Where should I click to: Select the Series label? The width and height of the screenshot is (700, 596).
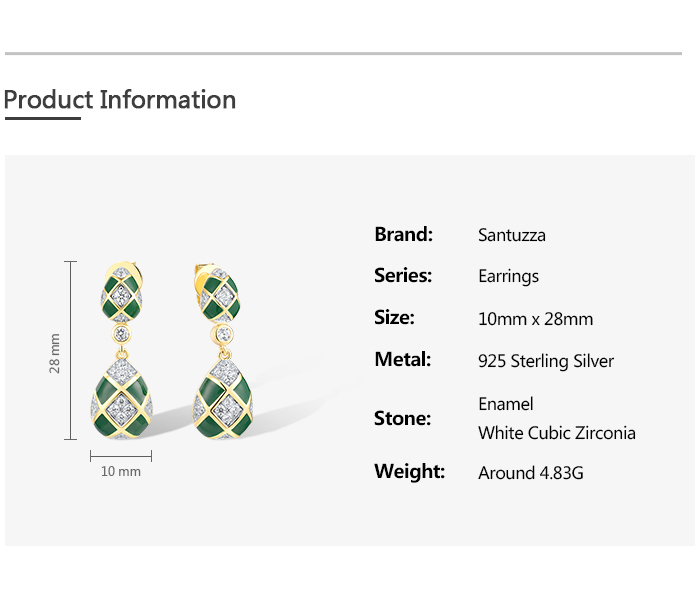tap(403, 276)
